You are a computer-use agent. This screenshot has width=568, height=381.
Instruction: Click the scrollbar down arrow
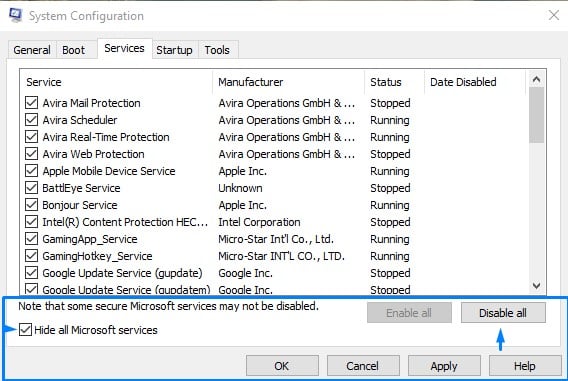pyautogui.click(x=536, y=286)
